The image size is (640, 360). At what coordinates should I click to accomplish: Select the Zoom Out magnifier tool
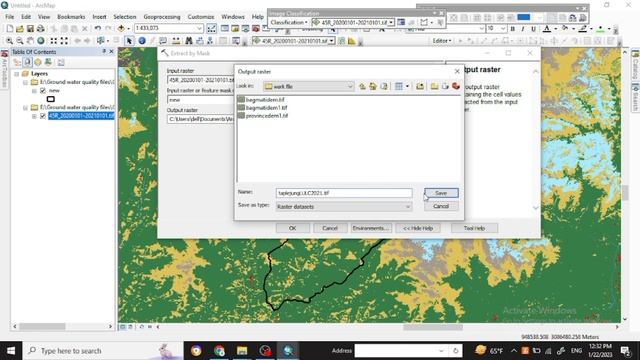click(x=20, y=41)
